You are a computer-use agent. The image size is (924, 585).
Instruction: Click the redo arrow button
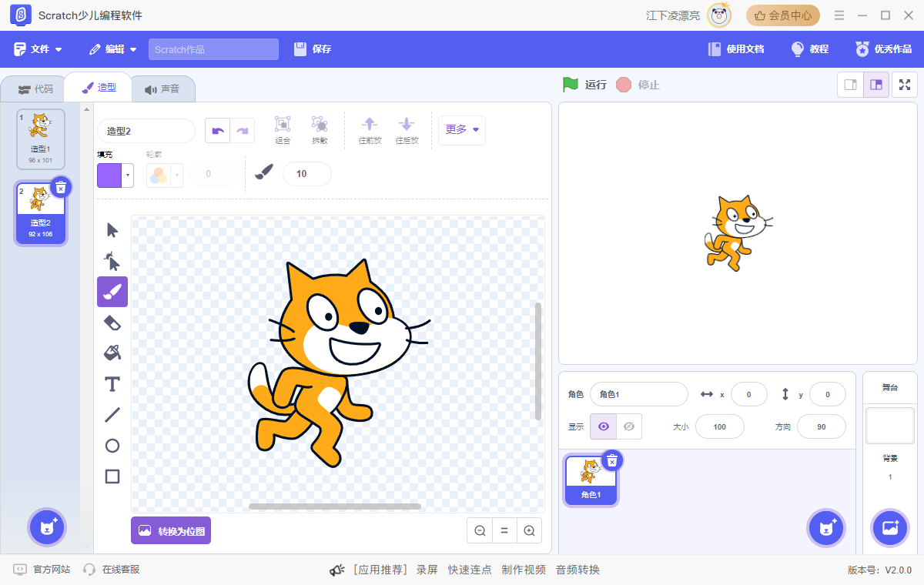click(243, 131)
